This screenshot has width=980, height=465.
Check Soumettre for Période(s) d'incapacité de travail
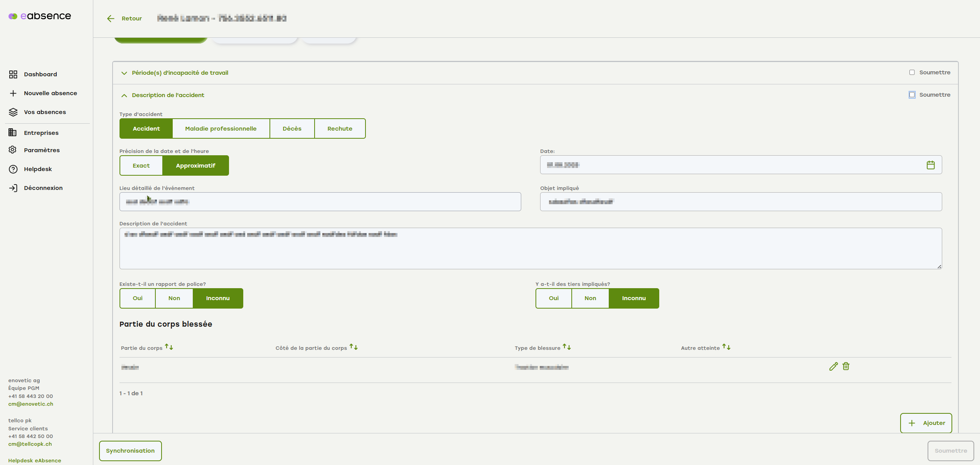click(912, 72)
